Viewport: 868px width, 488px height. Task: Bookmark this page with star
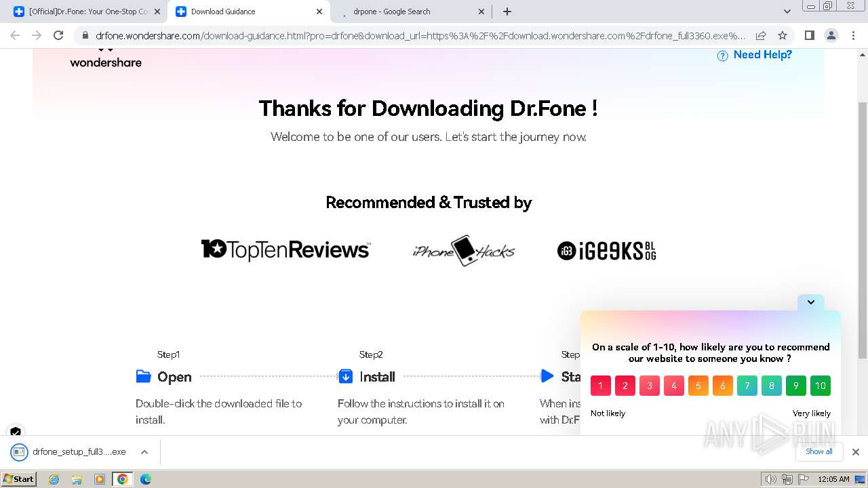click(783, 35)
